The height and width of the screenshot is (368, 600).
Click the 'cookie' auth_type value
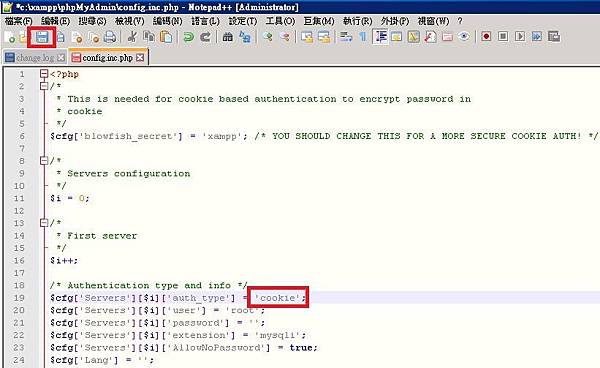click(x=277, y=298)
